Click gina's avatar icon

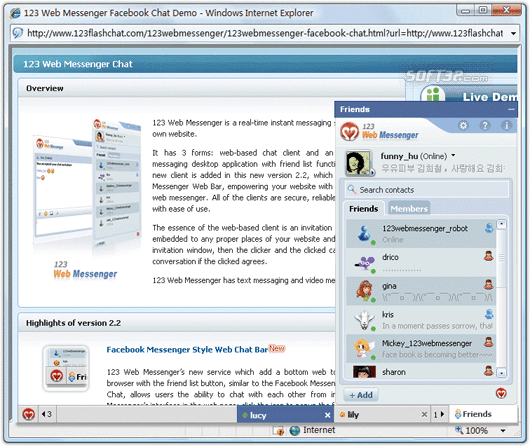coord(364,291)
